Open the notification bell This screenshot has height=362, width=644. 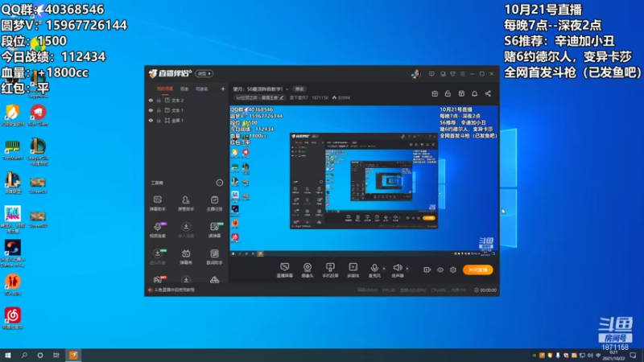click(x=474, y=93)
